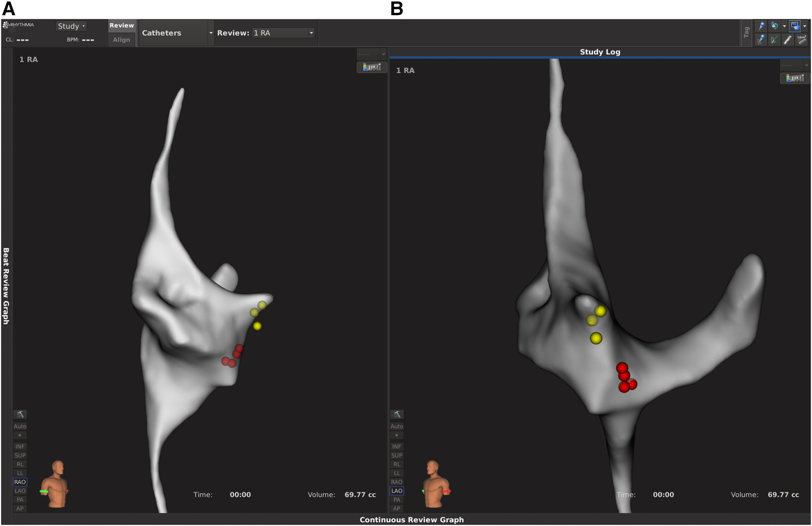Click the hammer icon in right view
The height and width of the screenshot is (526, 812).
tap(397, 414)
